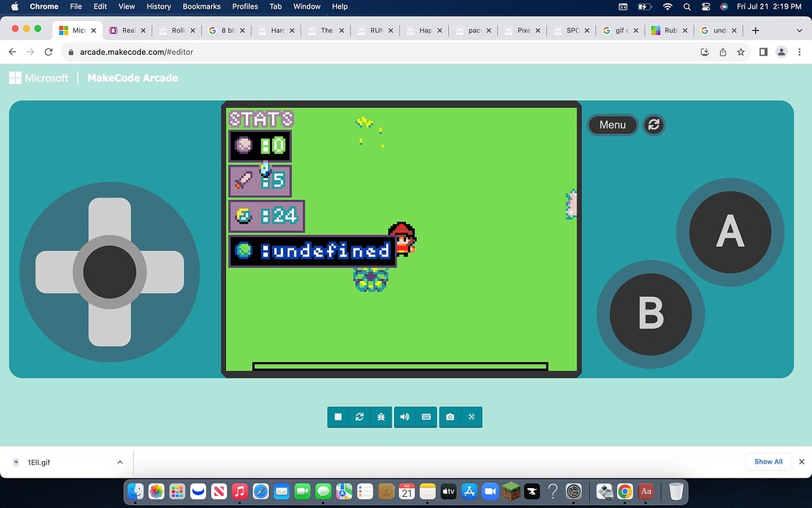Image resolution: width=812 pixels, height=508 pixels.
Task: Expand the 1Ell.gif download options chevron
Action: click(x=120, y=462)
